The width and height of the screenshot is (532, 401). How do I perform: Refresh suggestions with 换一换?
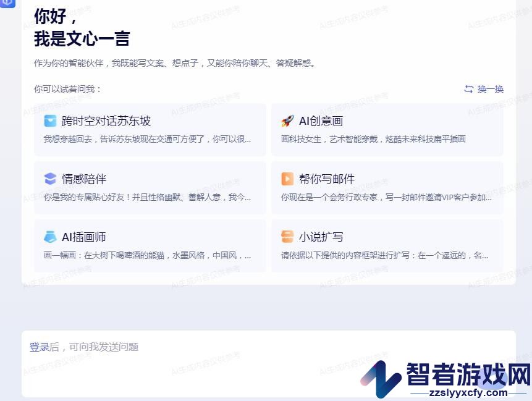click(x=490, y=89)
